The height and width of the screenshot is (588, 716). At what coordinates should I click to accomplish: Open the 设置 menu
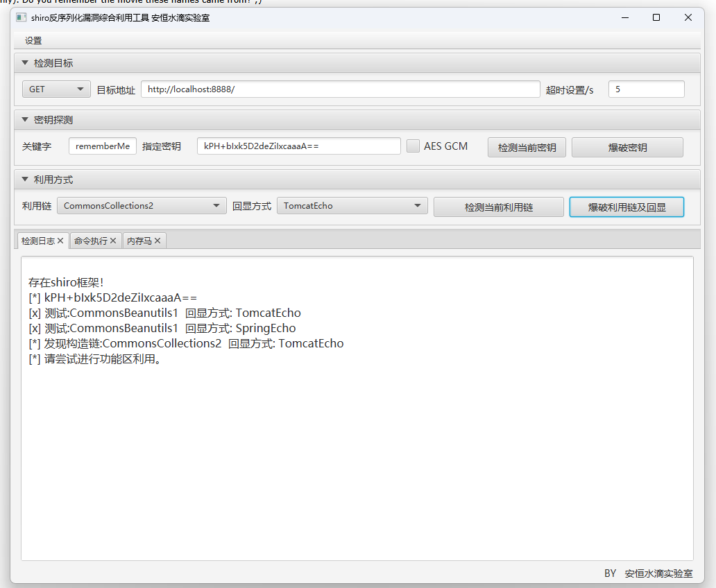(33, 41)
